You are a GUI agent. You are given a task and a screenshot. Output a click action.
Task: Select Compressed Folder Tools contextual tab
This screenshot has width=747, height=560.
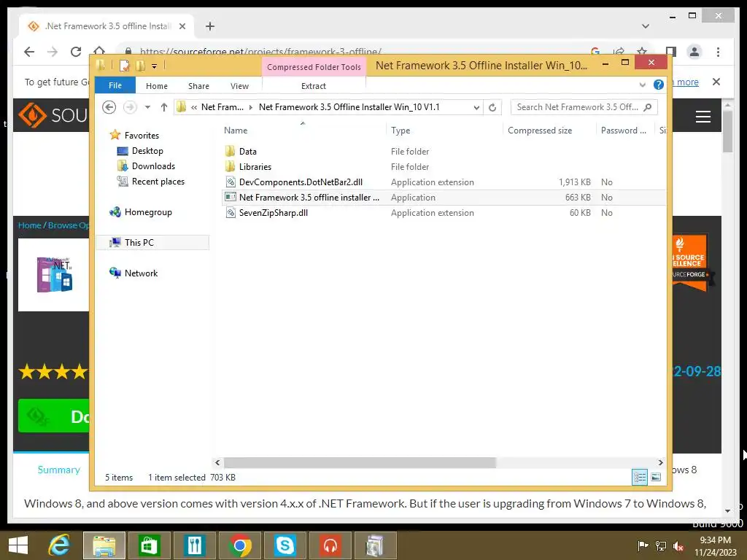coord(314,67)
